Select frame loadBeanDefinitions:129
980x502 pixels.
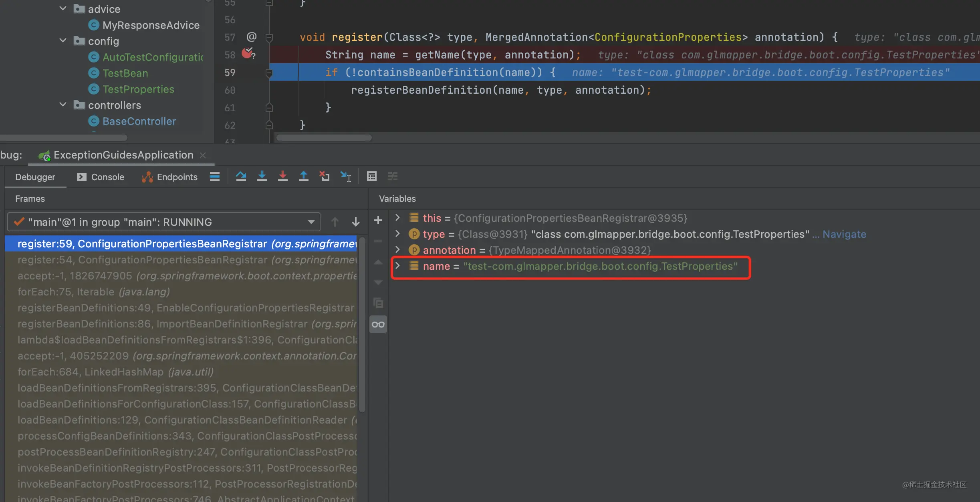click(x=181, y=420)
